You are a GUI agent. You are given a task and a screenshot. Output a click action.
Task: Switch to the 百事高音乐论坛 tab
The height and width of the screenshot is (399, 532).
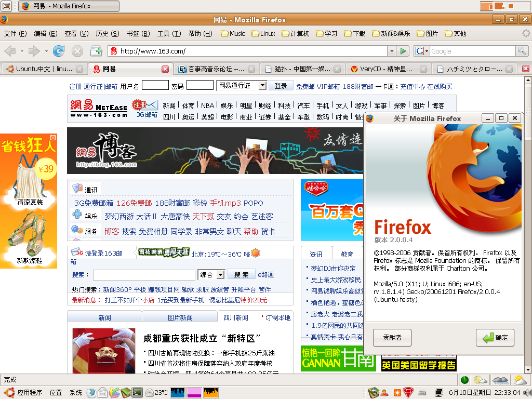(217, 69)
